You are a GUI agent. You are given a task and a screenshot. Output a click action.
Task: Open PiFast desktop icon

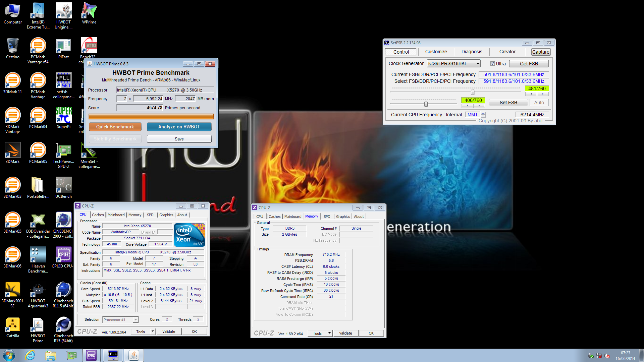[x=63, y=49]
